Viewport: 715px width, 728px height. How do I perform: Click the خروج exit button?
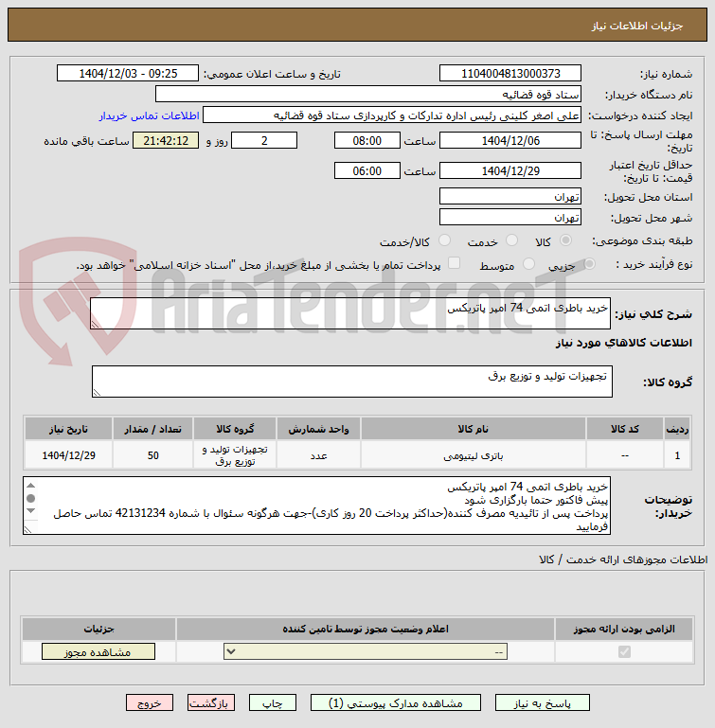(149, 703)
